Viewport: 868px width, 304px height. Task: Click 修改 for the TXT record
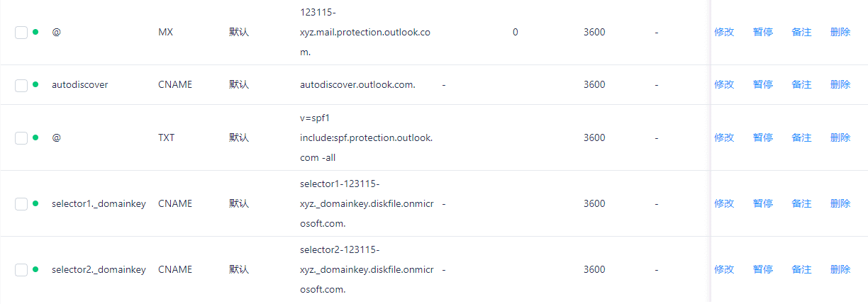(x=724, y=137)
